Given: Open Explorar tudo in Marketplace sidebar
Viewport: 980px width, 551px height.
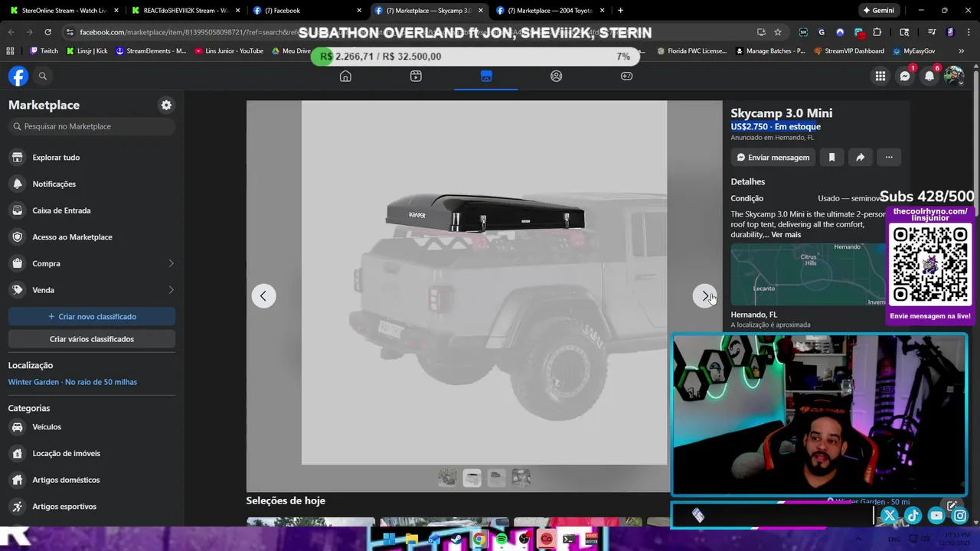Looking at the screenshot, I should 91,157.
